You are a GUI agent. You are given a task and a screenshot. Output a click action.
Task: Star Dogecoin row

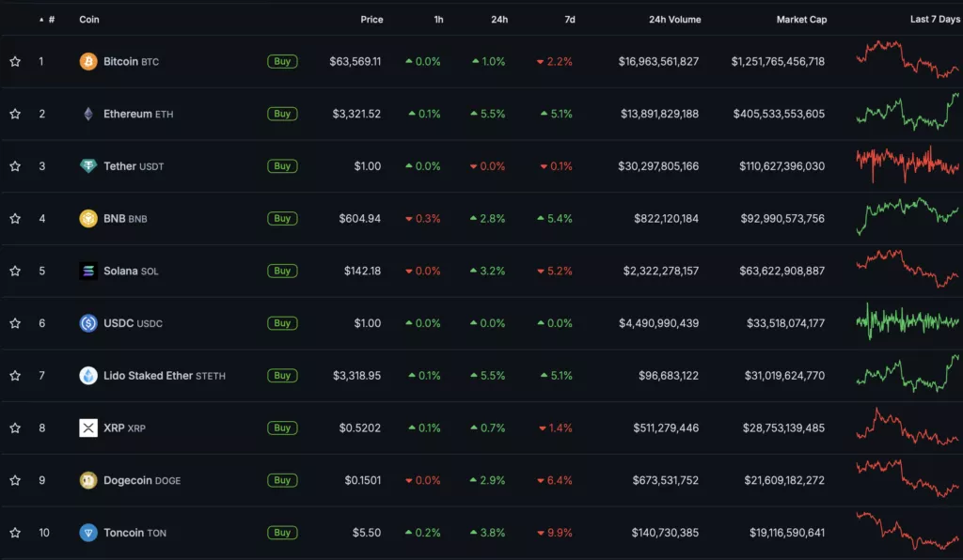click(x=15, y=480)
